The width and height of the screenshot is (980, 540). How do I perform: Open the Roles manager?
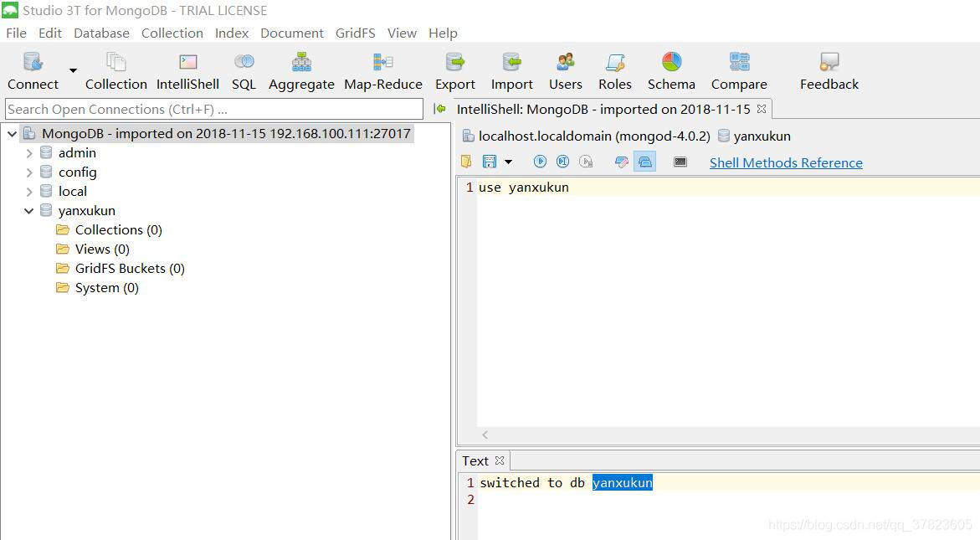click(x=615, y=72)
